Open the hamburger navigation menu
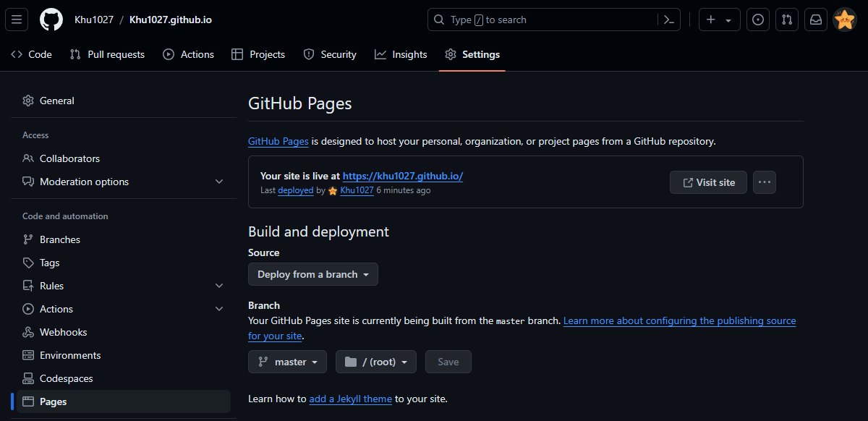 tap(17, 20)
